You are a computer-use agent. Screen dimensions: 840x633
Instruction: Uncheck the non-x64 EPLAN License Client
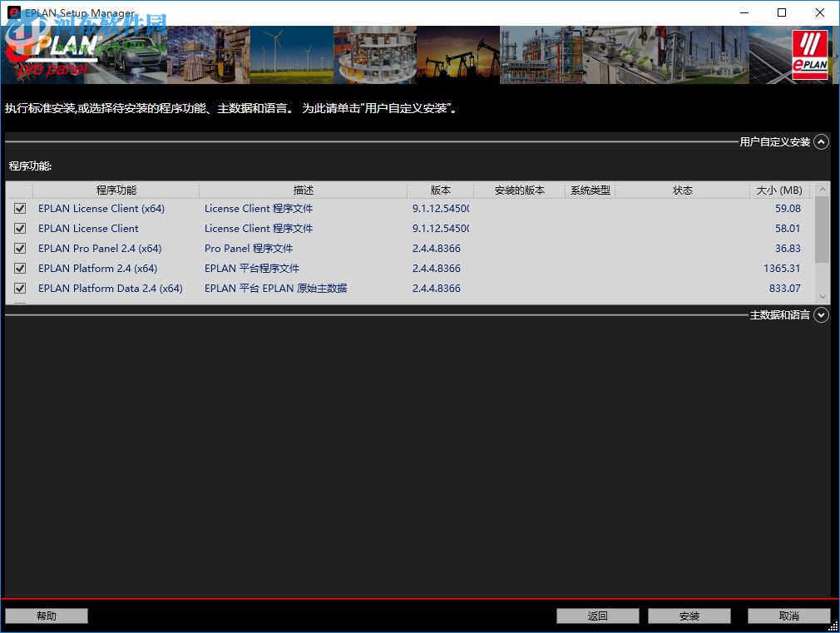19,229
